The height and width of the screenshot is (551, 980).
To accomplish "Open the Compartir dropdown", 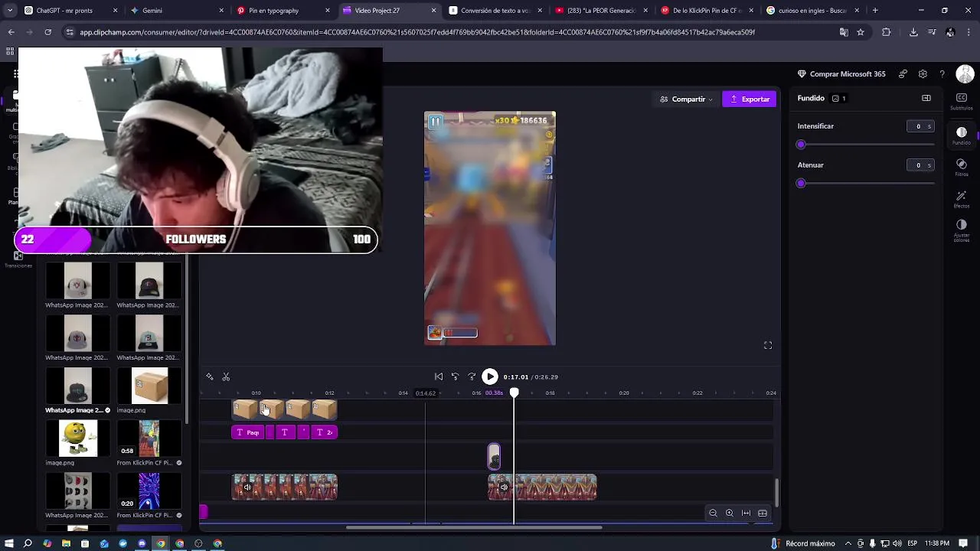I will coord(686,99).
